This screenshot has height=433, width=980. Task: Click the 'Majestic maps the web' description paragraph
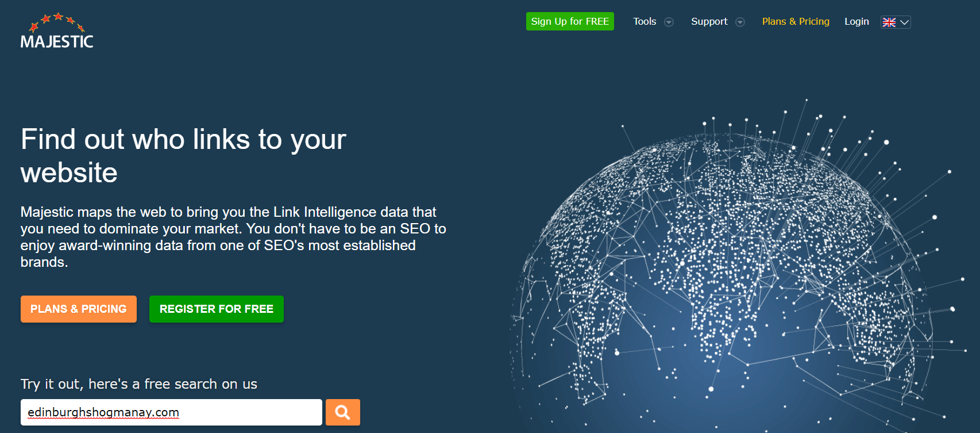tap(233, 237)
